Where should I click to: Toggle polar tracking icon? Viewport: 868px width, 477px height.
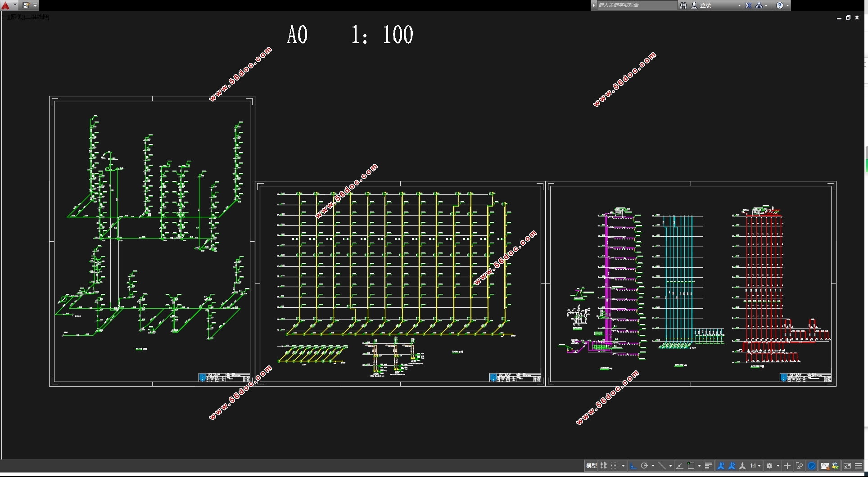644,466
